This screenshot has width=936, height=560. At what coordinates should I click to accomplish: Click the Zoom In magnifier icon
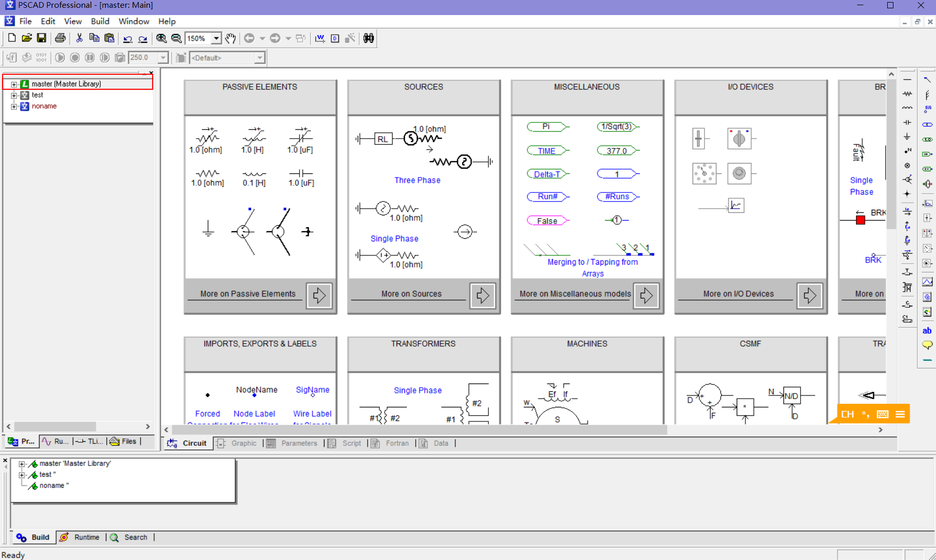pos(161,38)
